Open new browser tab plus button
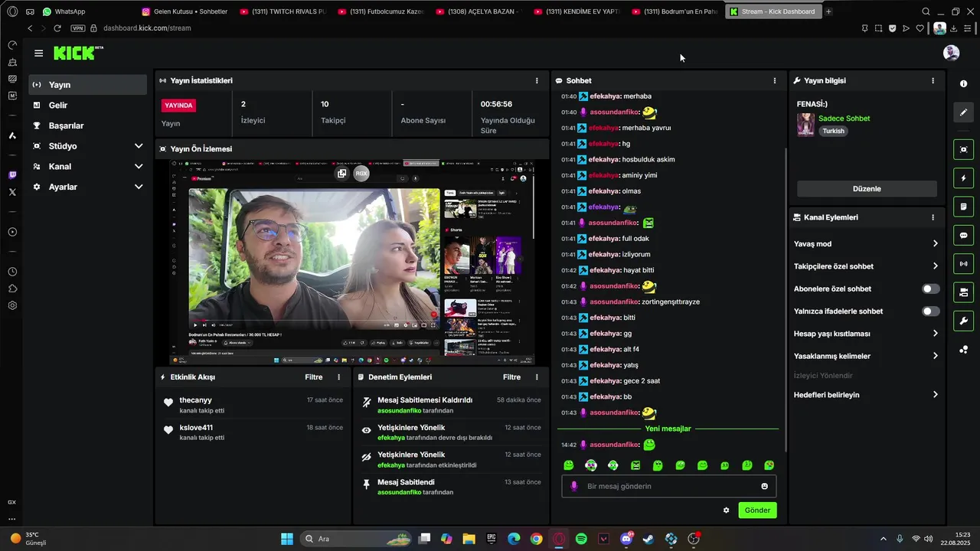This screenshot has width=980, height=551. [828, 11]
